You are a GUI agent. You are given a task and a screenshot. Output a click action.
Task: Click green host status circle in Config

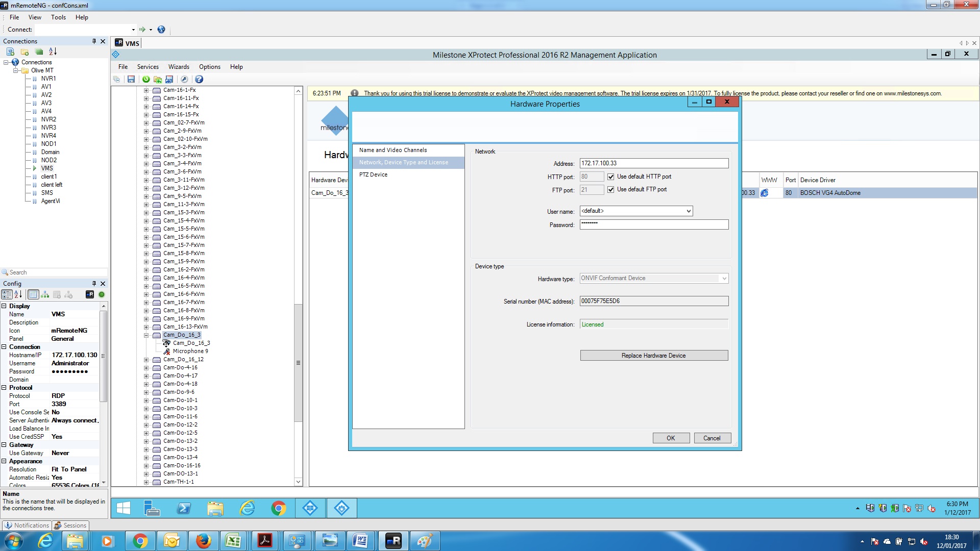point(102,294)
